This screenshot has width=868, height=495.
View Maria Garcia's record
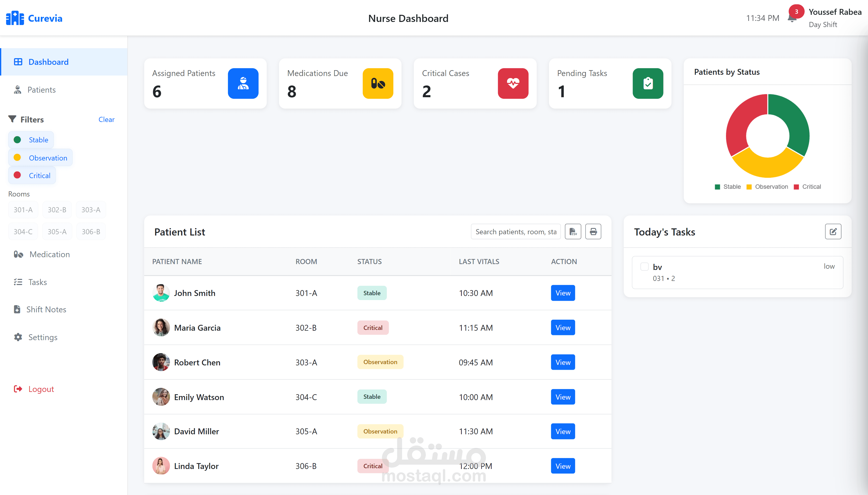[563, 327]
